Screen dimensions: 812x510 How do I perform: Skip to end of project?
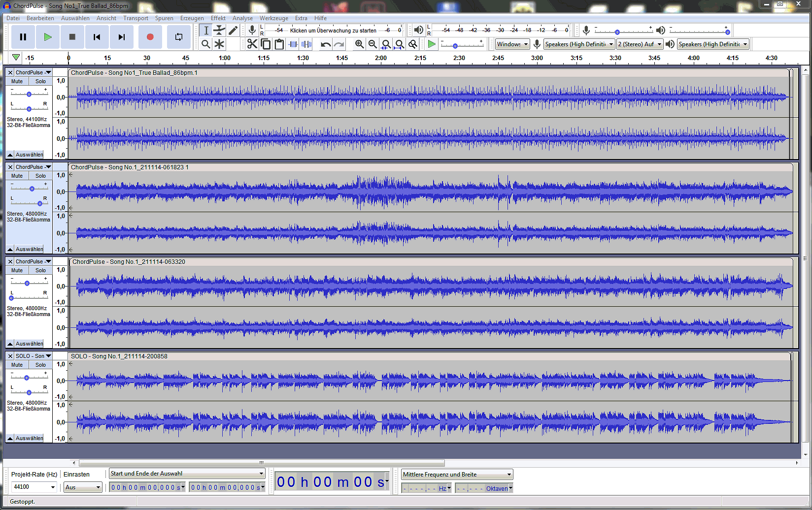point(122,37)
